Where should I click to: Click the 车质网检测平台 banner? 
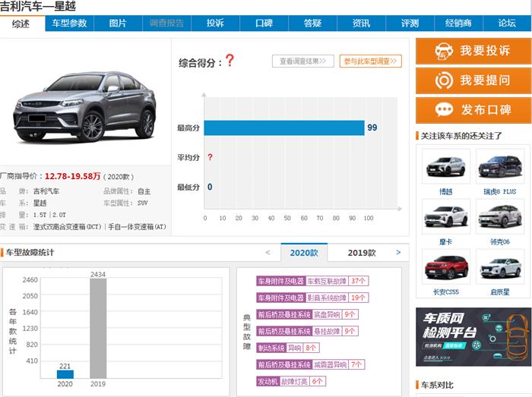[473, 337]
